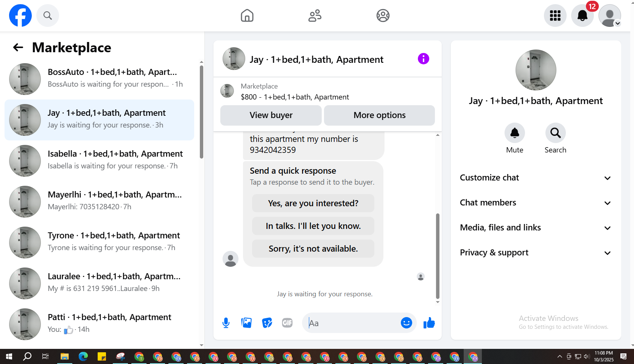Open Task View on the taskbar

(45, 356)
